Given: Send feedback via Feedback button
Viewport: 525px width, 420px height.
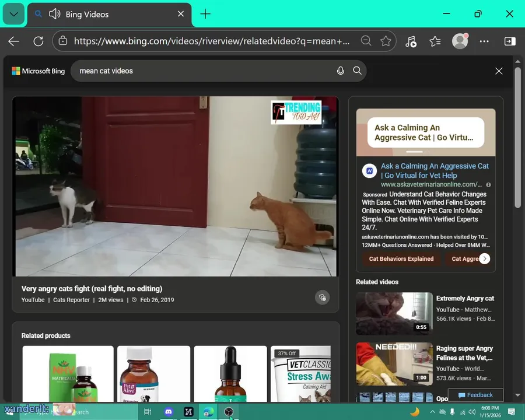Looking at the screenshot, I should pos(475,395).
